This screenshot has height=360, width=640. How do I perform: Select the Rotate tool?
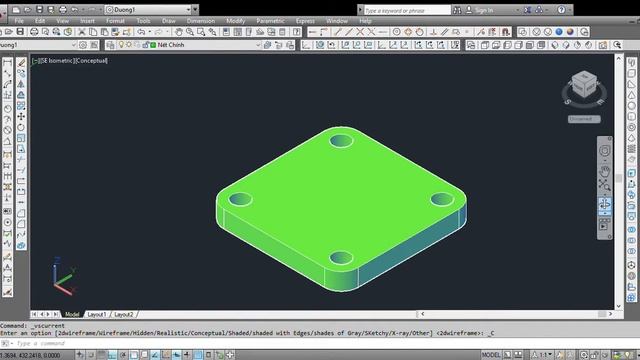click(x=21, y=127)
